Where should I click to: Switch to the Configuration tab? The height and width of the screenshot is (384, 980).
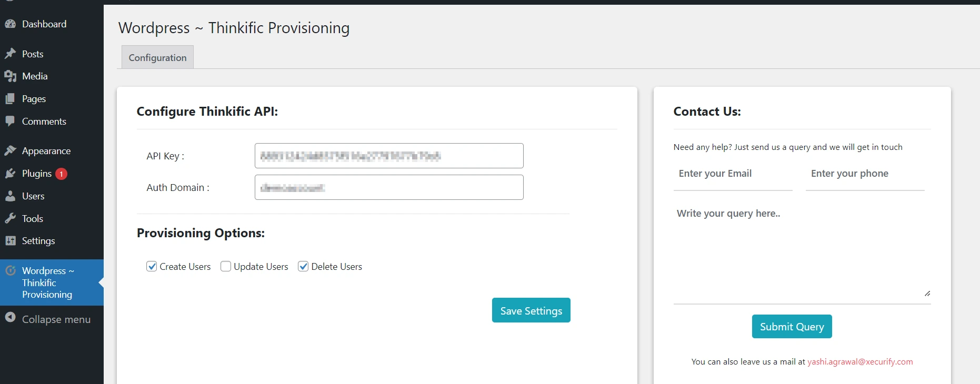(x=157, y=57)
